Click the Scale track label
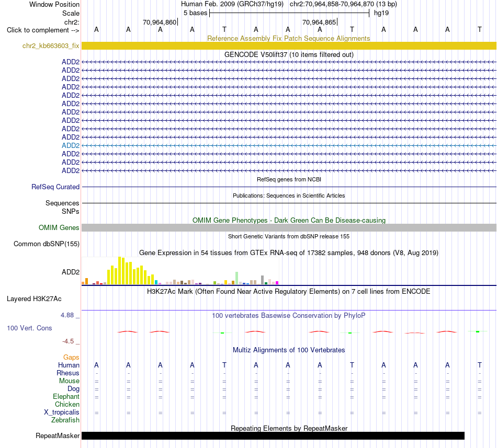The height and width of the screenshot is (448, 497). (71, 13)
